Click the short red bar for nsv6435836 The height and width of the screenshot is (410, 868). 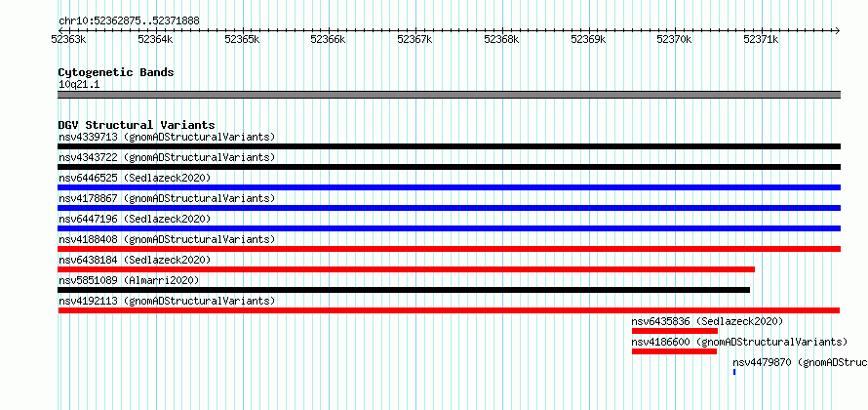point(675,331)
